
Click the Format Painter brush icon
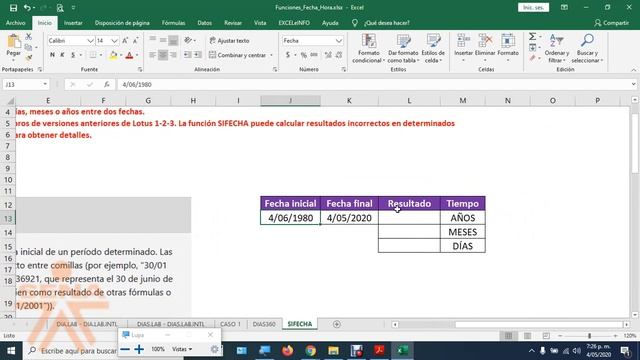(29, 58)
